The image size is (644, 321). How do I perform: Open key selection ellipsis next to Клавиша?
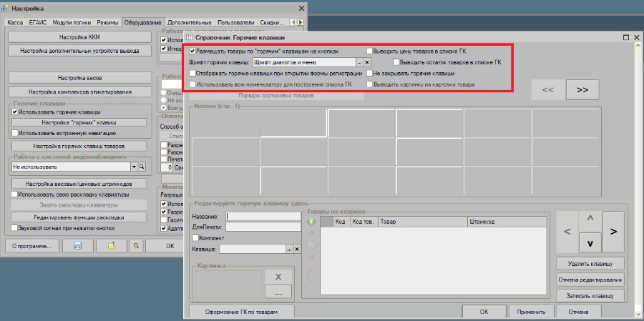pos(290,250)
